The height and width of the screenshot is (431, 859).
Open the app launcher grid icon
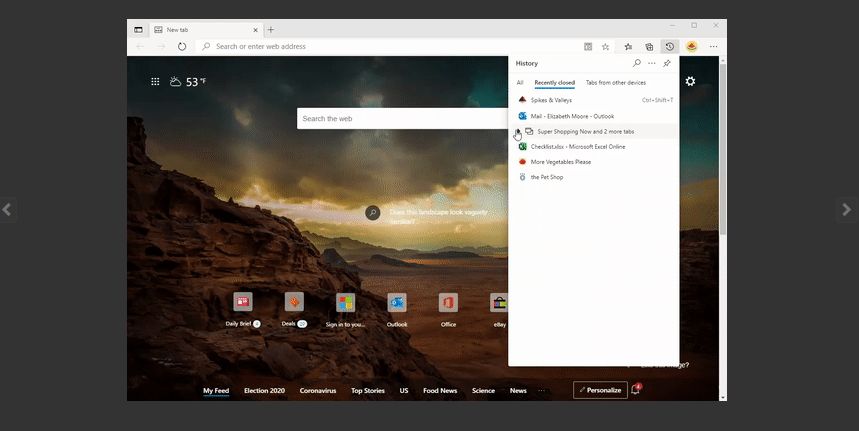click(x=155, y=81)
